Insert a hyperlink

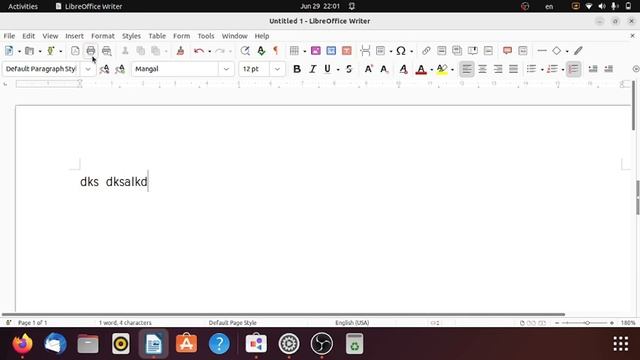click(x=426, y=51)
